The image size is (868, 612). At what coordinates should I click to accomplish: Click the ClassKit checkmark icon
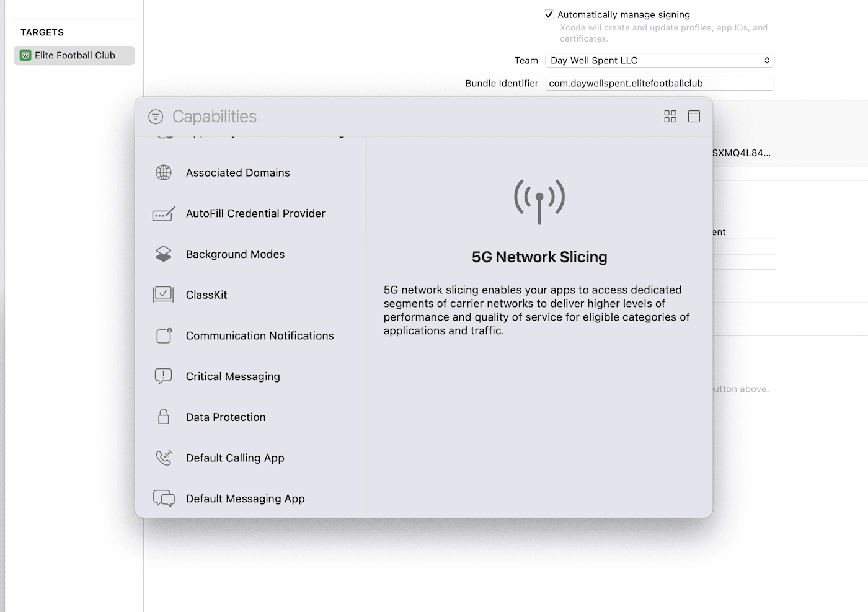point(164,295)
